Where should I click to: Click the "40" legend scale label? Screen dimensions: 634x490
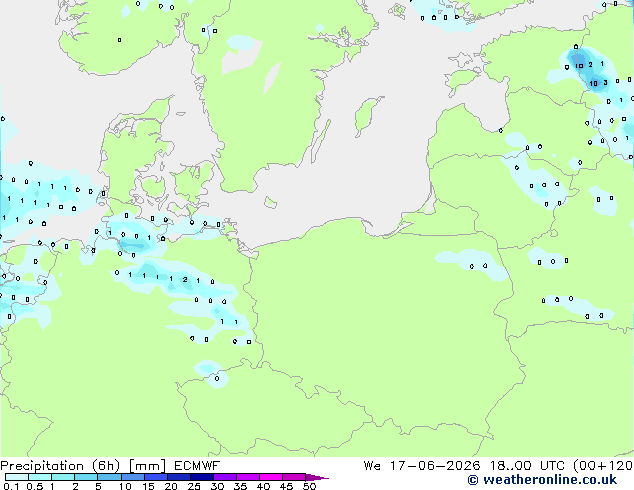(x=263, y=486)
